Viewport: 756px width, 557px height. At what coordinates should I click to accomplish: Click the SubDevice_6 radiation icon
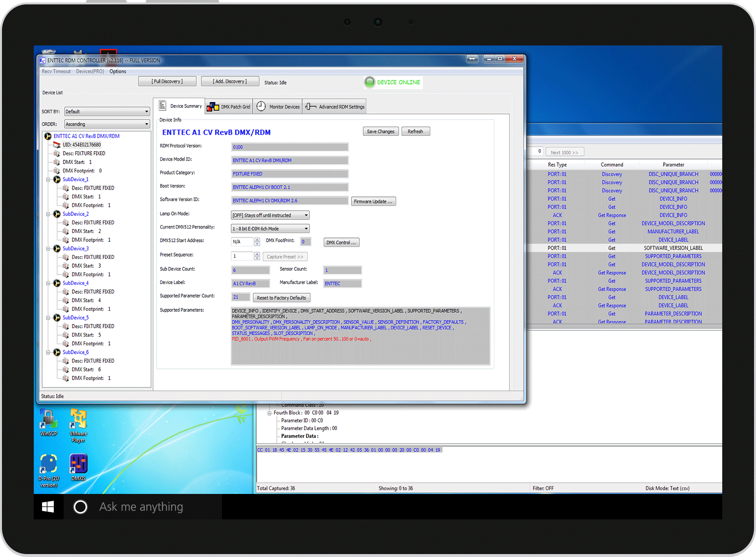pyautogui.click(x=57, y=352)
